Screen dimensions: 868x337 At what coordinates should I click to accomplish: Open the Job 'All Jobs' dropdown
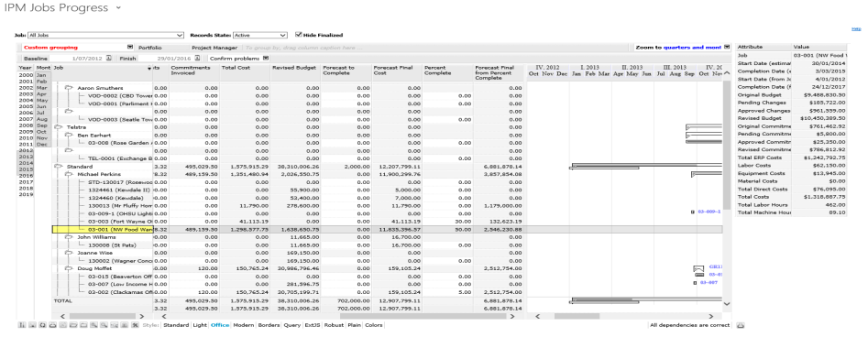pos(105,35)
